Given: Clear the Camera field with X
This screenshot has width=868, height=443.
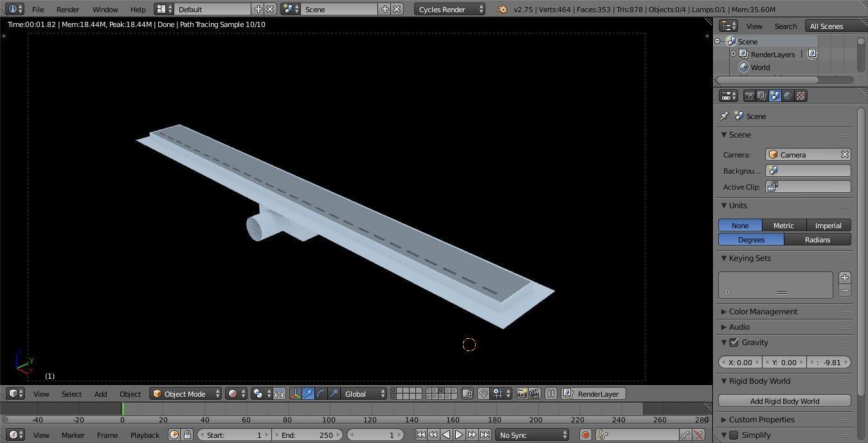Looking at the screenshot, I should coord(845,154).
